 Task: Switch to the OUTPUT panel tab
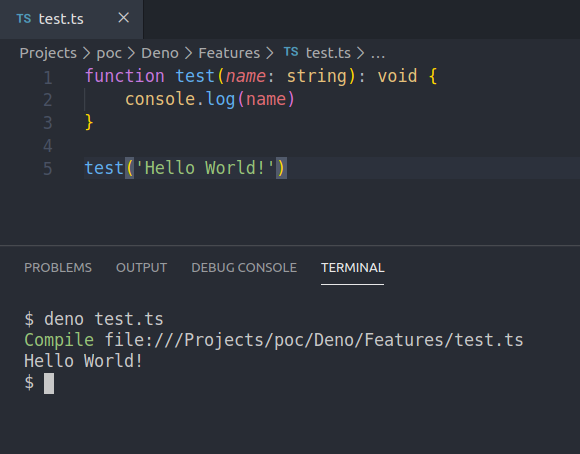tap(141, 268)
